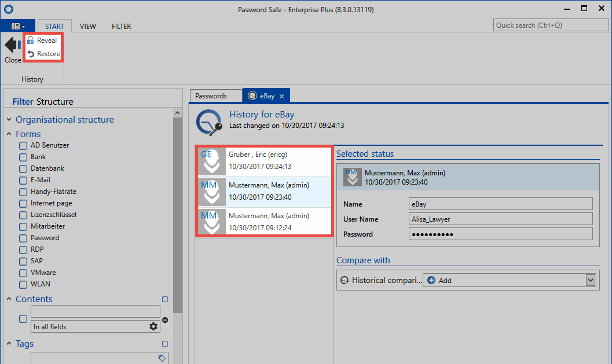The height and width of the screenshot is (364, 612).
Task: Check the Lizenzschlüssel form checkbox
Action: [23, 215]
